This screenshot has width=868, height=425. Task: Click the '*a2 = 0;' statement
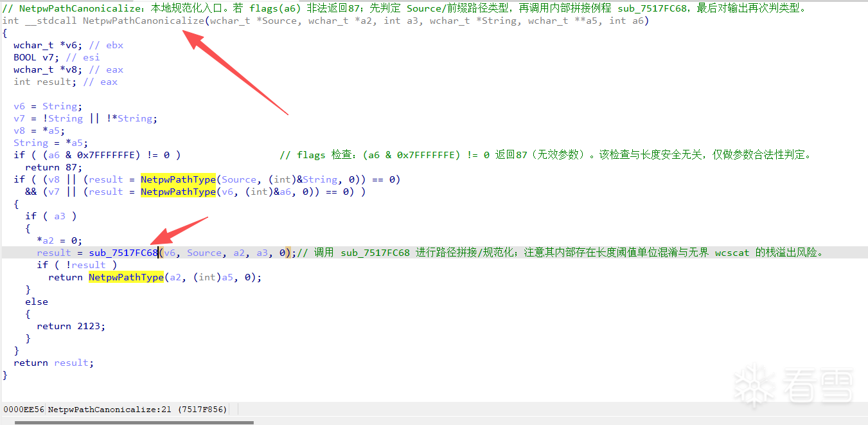point(60,240)
